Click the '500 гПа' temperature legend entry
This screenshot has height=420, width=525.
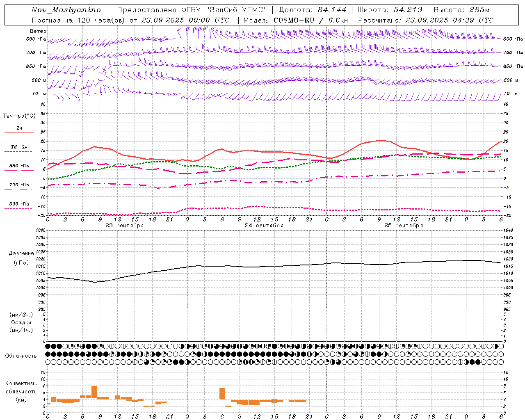pos(19,204)
